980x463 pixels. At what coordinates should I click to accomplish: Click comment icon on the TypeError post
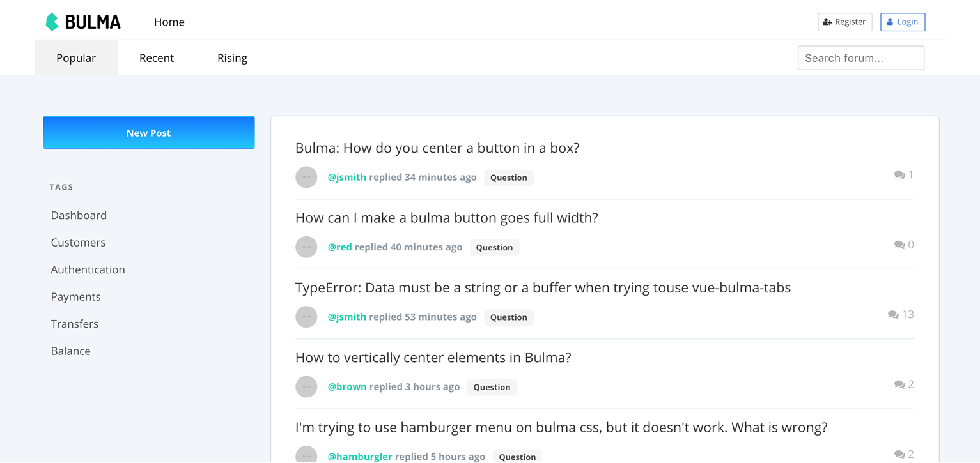coord(893,314)
